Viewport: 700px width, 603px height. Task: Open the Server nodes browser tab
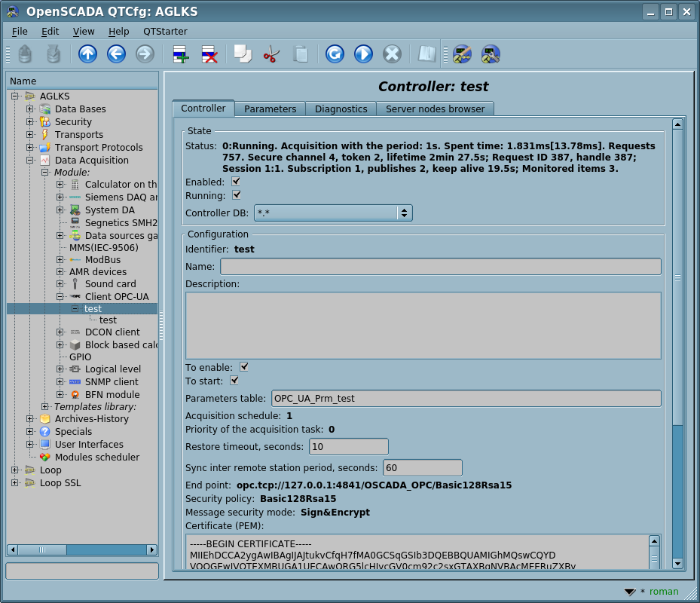click(436, 109)
